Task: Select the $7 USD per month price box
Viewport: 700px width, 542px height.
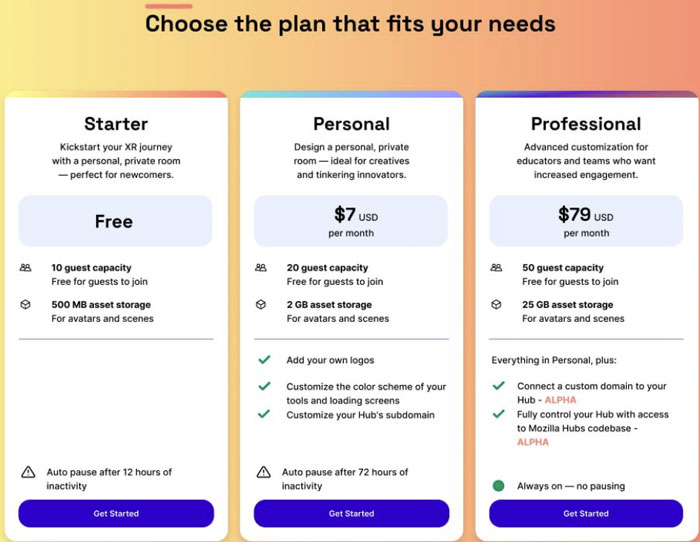Action: coord(351,221)
